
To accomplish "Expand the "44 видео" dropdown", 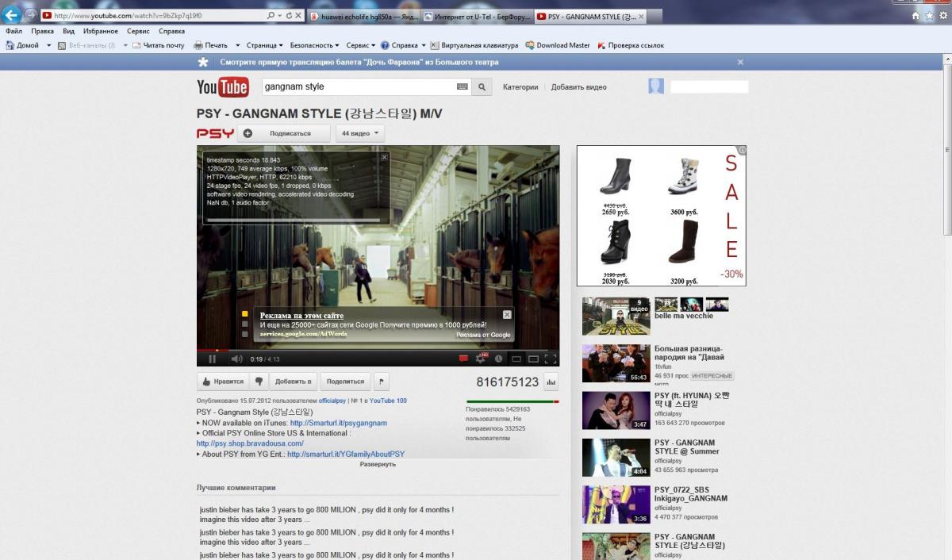I will (x=360, y=133).
